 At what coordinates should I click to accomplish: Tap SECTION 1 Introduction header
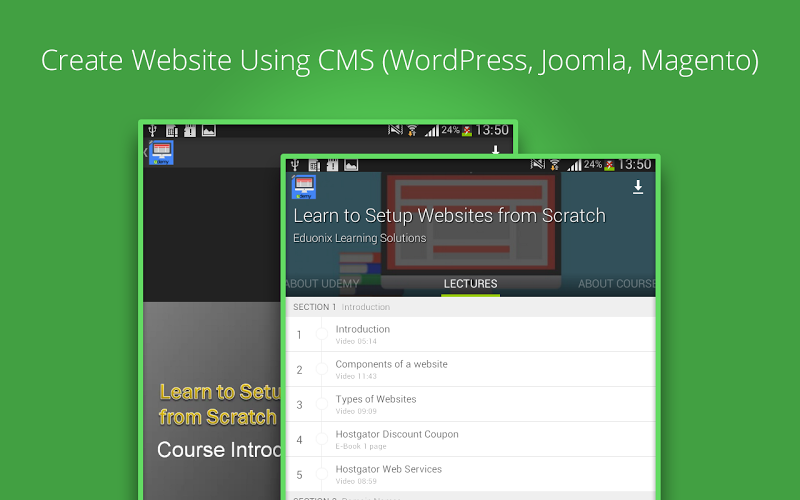pos(470,307)
